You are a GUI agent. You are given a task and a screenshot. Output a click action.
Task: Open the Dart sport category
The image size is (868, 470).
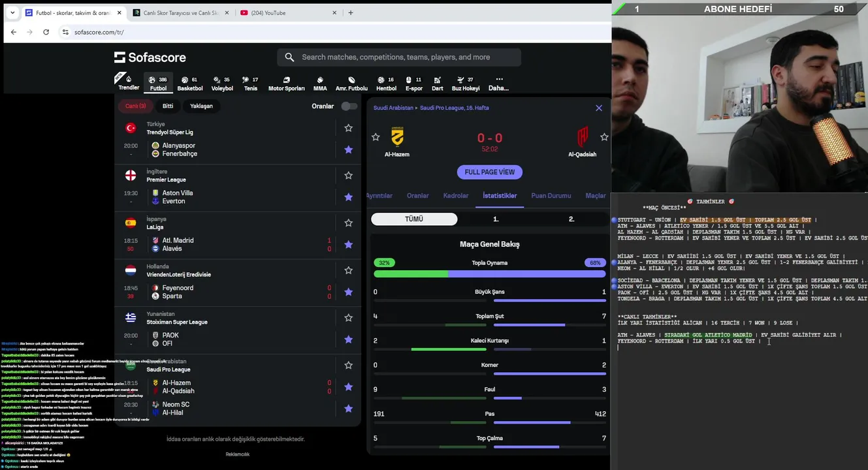(438, 83)
